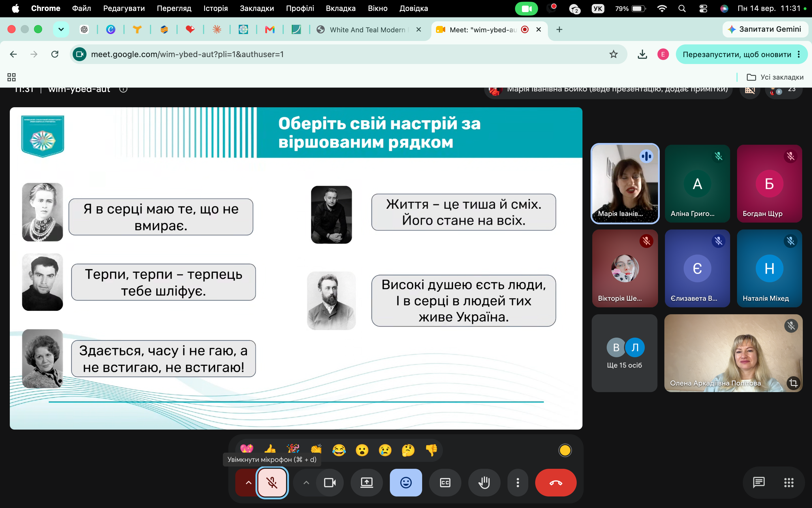Image resolution: width=812 pixels, height=508 pixels.
Task: Open macOS Control Center icon
Action: [x=703, y=8]
